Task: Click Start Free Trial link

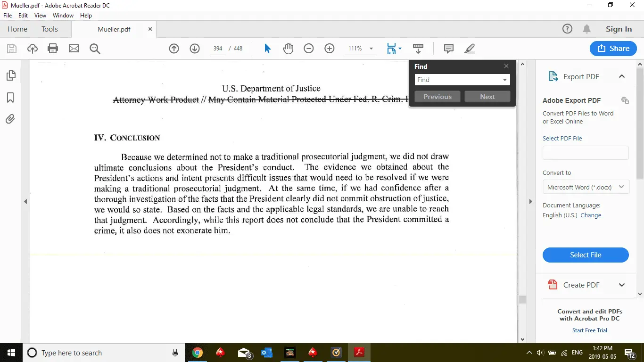Action: point(590,330)
